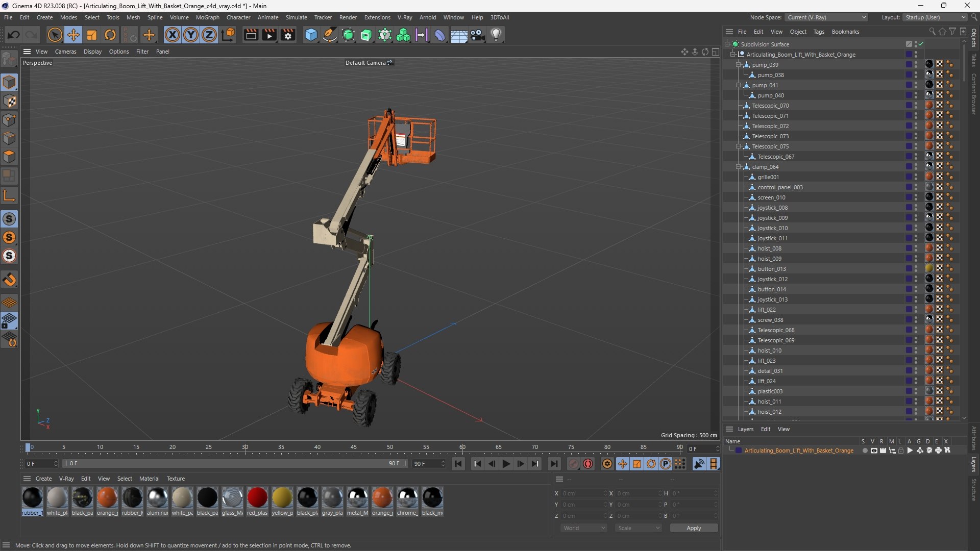Toggle Z axis lock
The width and height of the screenshot is (980, 551).
click(209, 35)
